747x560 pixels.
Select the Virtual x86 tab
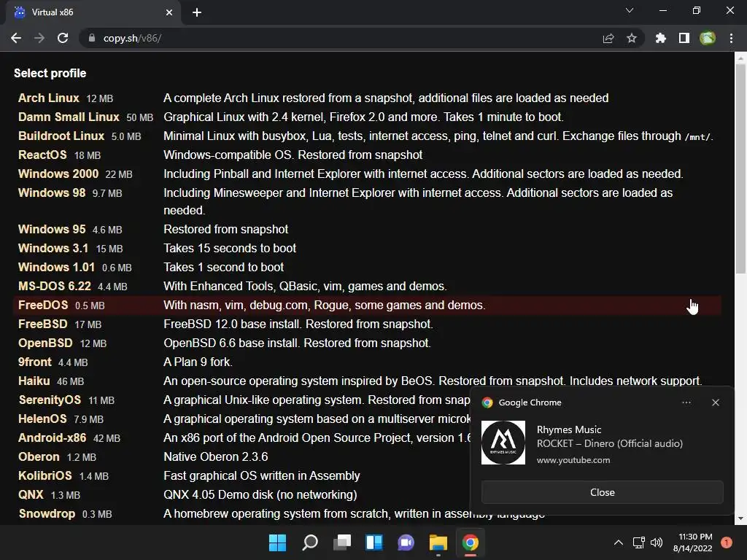click(x=93, y=12)
